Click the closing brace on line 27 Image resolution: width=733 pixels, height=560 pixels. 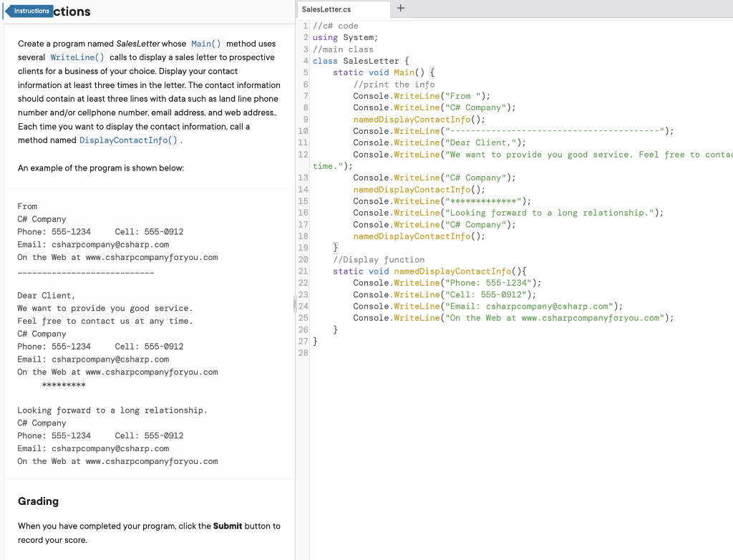pyautogui.click(x=314, y=341)
